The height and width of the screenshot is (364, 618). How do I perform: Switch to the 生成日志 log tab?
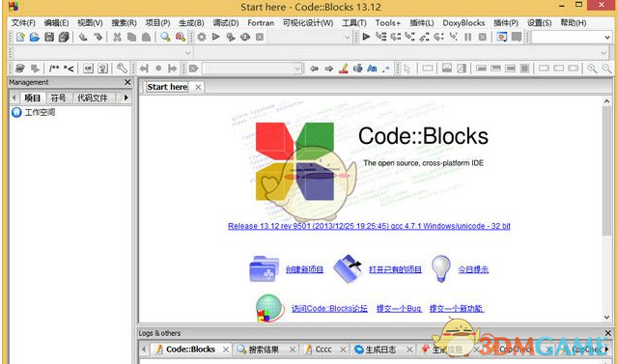tap(380, 350)
